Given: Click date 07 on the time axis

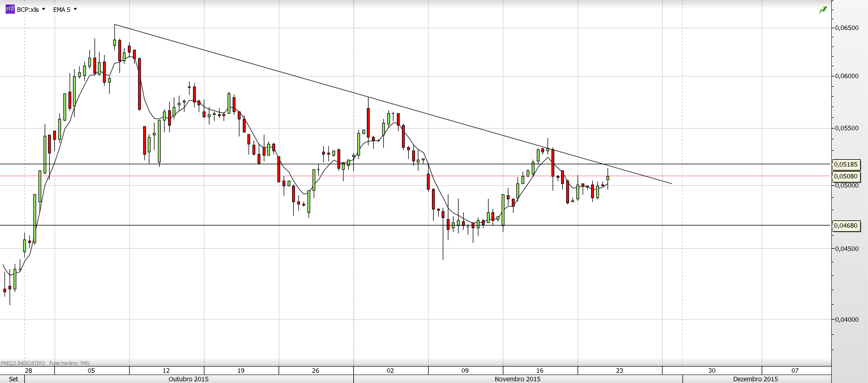Looking at the screenshot, I should pos(795,371).
